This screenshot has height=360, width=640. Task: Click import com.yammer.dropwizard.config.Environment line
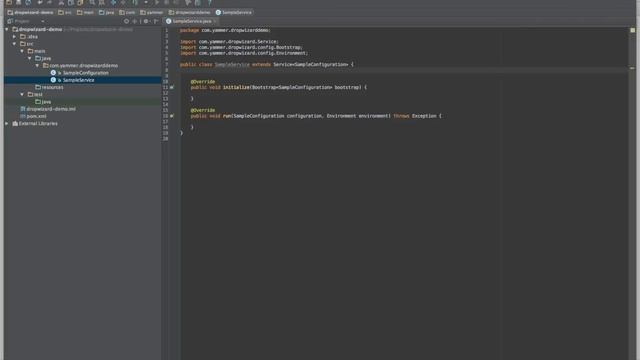244,53
